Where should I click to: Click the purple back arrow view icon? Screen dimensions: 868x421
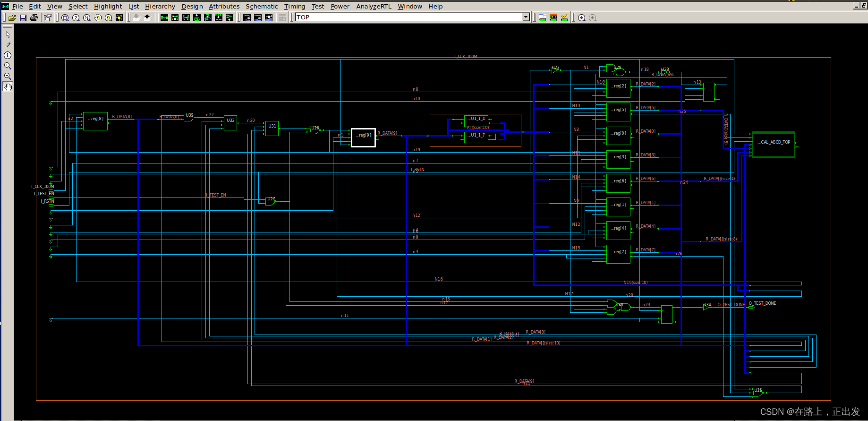coord(582,18)
